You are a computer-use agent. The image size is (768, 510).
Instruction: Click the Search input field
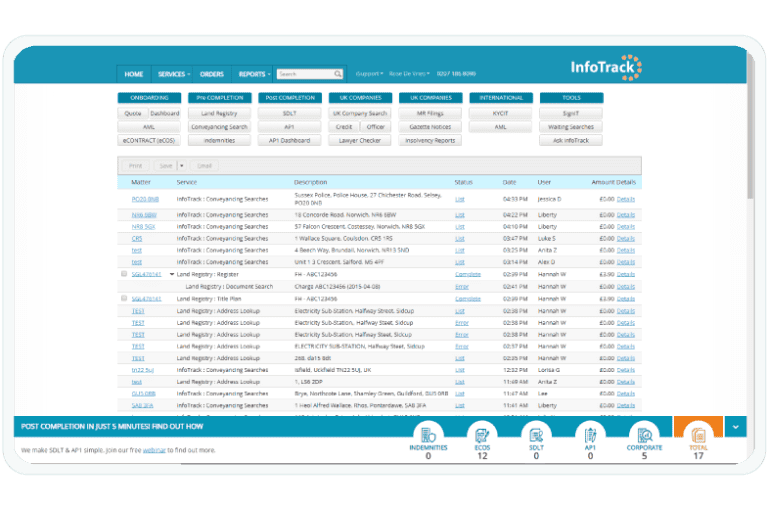click(x=305, y=74)
